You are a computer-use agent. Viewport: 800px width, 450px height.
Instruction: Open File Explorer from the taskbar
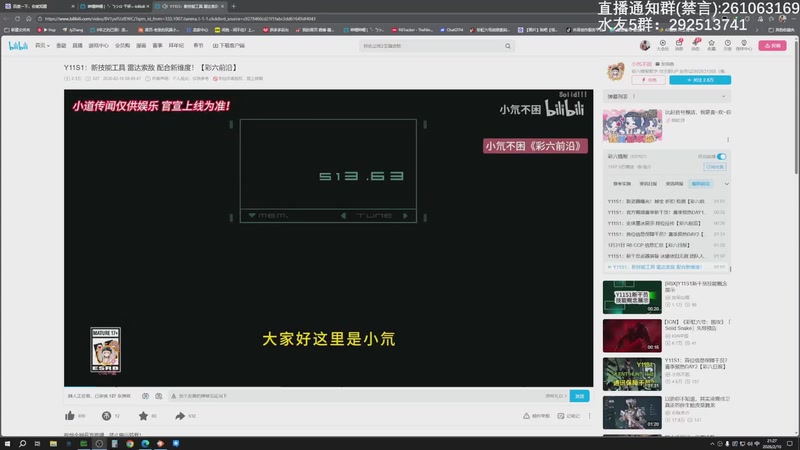pos(53,443)
